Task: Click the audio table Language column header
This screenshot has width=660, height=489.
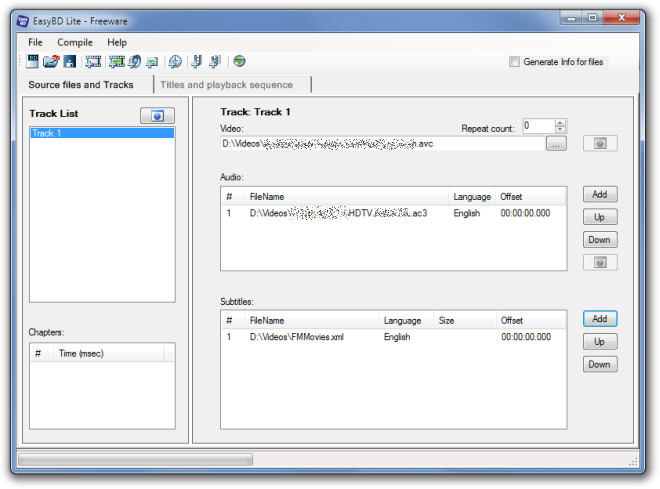Action: coord(472,197)
